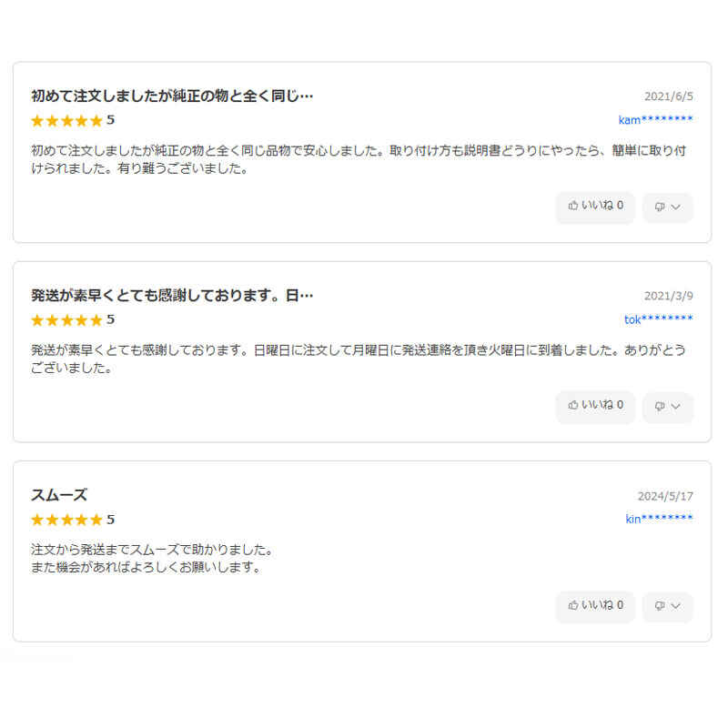Click the thumbs-down icon on tok's review
728x728 pixels.
point(660,406)
